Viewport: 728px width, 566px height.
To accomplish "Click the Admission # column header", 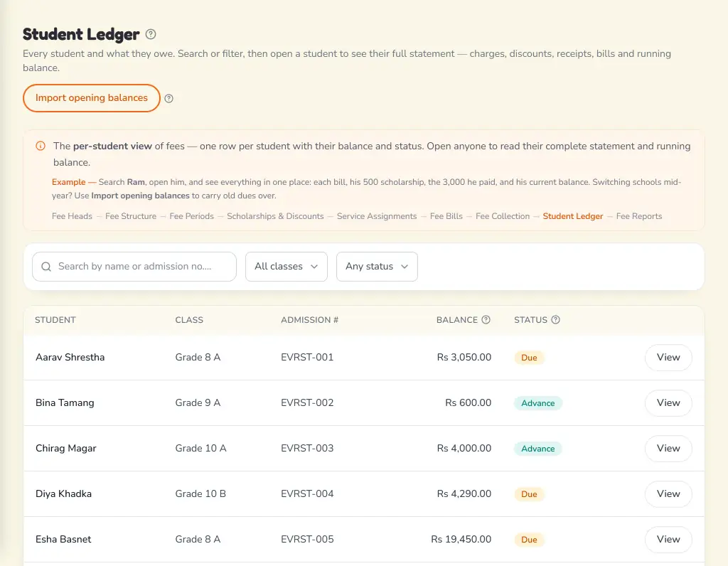I will (x=309, y=320).
